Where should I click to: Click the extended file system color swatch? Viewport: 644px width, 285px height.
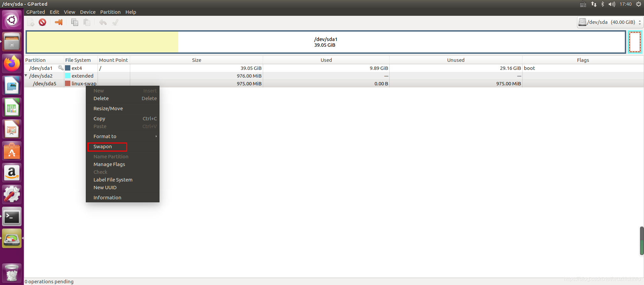[68, 76]
